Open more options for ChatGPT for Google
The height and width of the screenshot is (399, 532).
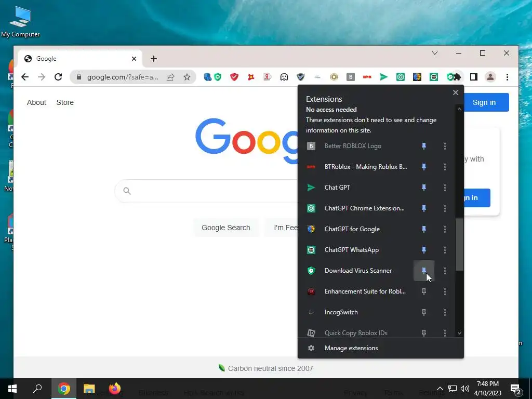point(445,229)
